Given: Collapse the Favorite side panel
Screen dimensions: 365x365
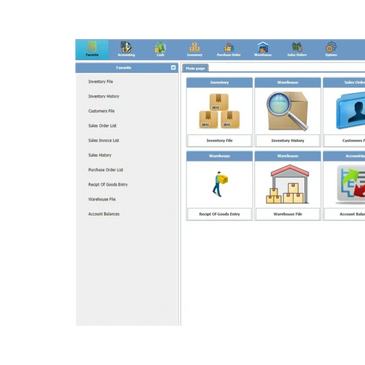Looking at the screenshot, I should click(x=173, y=68).
